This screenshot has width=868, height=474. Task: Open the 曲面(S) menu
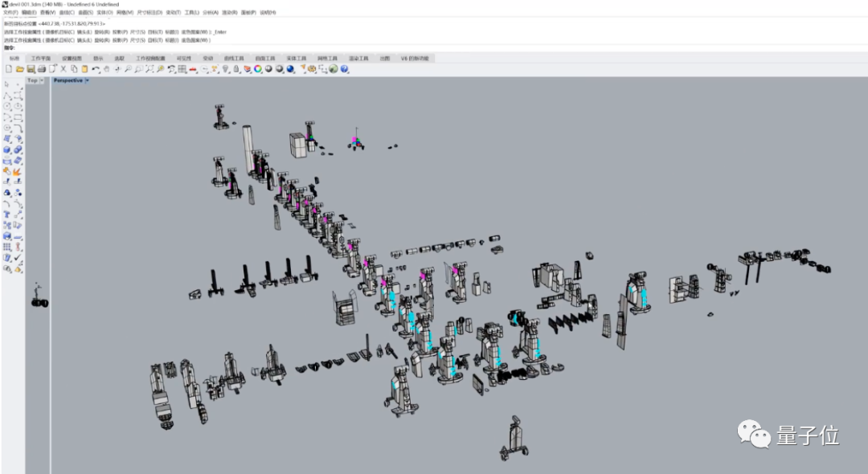[85, 12]
